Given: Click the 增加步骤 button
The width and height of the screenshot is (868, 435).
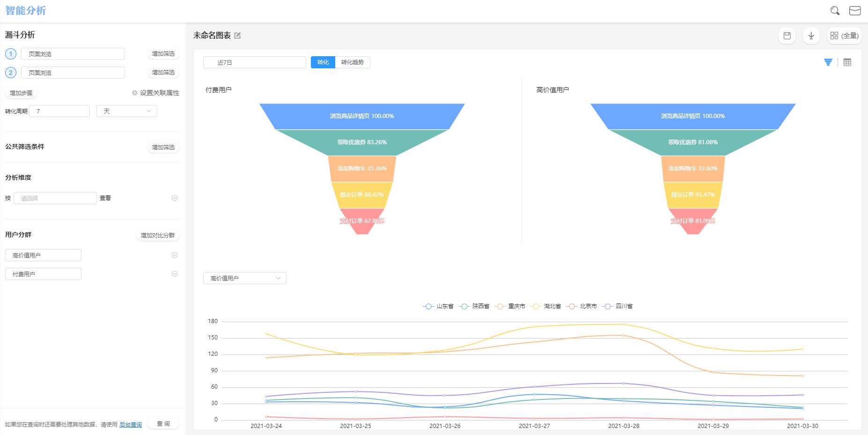Looking at the screenshot, I should coord(21,93).
